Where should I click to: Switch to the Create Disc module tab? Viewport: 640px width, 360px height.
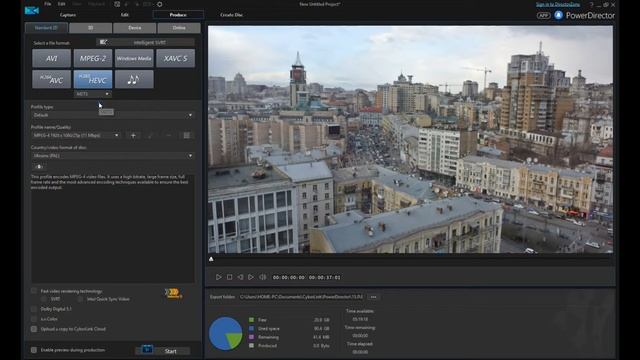231,15
